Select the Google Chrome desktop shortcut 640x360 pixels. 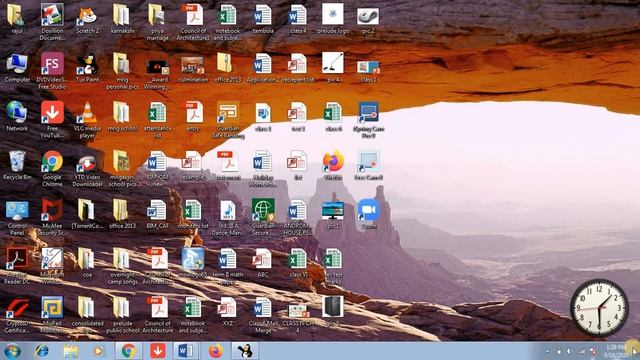click(52, 169)
